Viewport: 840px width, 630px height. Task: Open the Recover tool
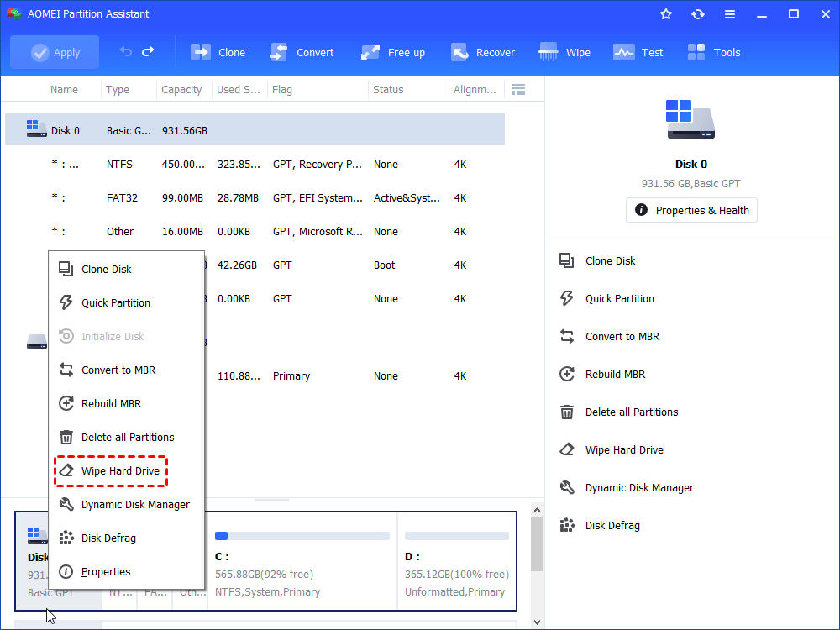tap(482, 52)
